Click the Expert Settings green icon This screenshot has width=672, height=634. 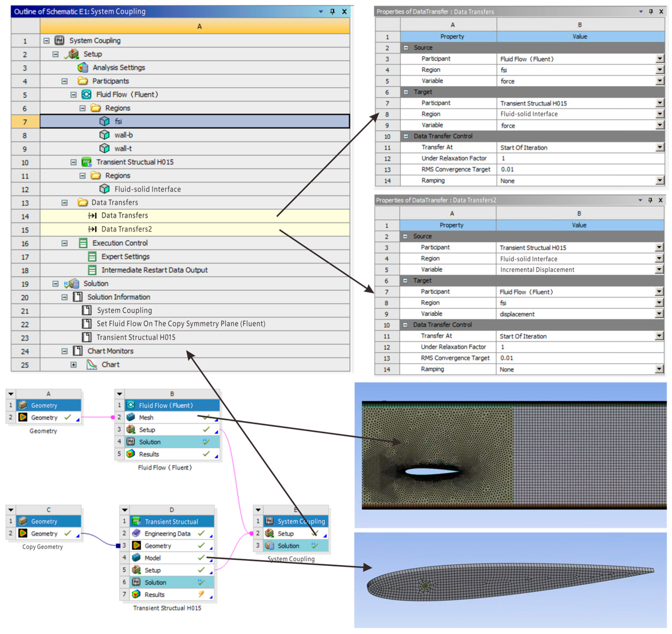(92, 257)
